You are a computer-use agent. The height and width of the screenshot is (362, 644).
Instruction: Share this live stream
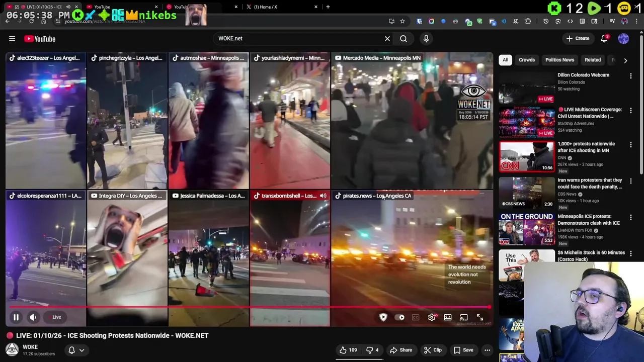click(401, 350)
